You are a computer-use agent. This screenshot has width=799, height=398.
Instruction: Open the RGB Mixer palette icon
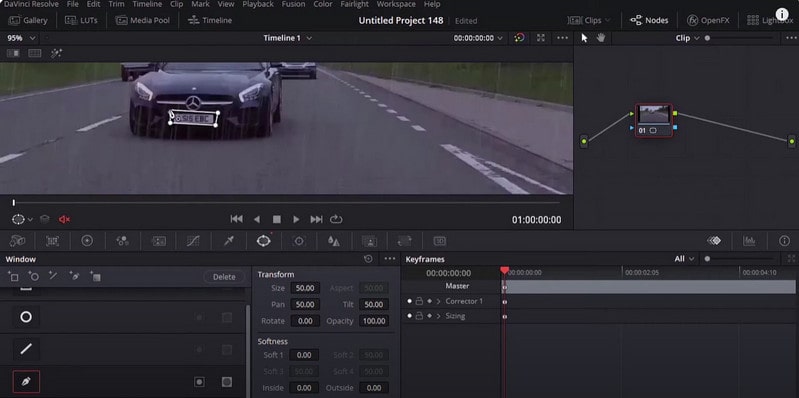[122, 241]
